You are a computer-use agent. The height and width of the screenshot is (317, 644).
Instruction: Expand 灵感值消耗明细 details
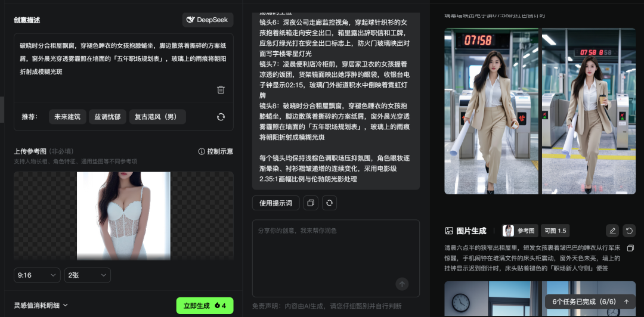click(x=41, y=305)
